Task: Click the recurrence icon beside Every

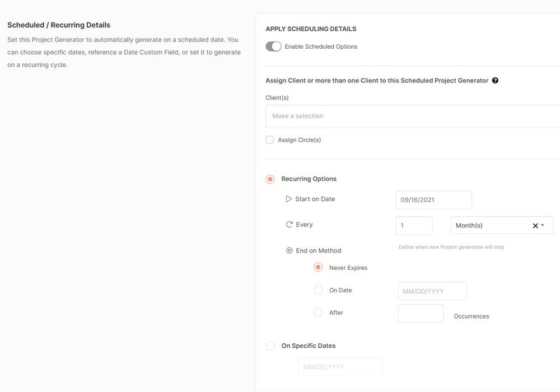Action: click(289, 225)
